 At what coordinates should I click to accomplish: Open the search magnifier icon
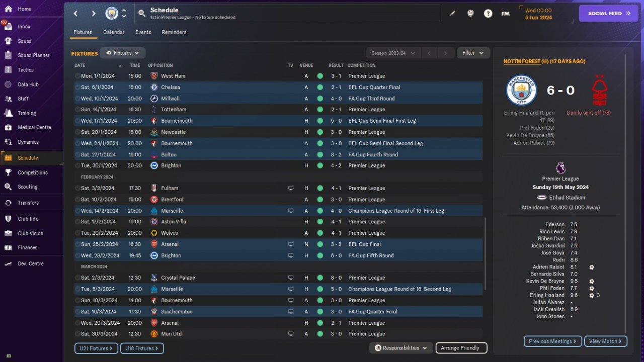pyautogui.click(x=142, y=14)
